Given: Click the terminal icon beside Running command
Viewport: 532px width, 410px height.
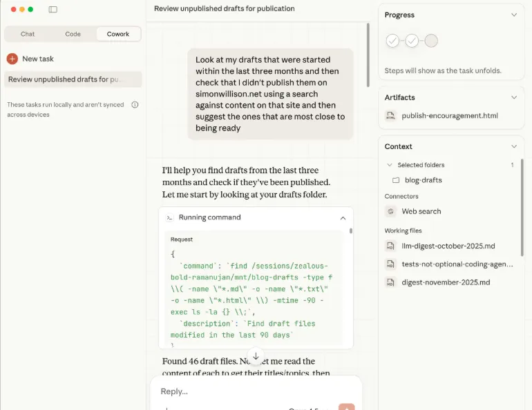Looking at the screenshot, I should [x=169, y=217].
